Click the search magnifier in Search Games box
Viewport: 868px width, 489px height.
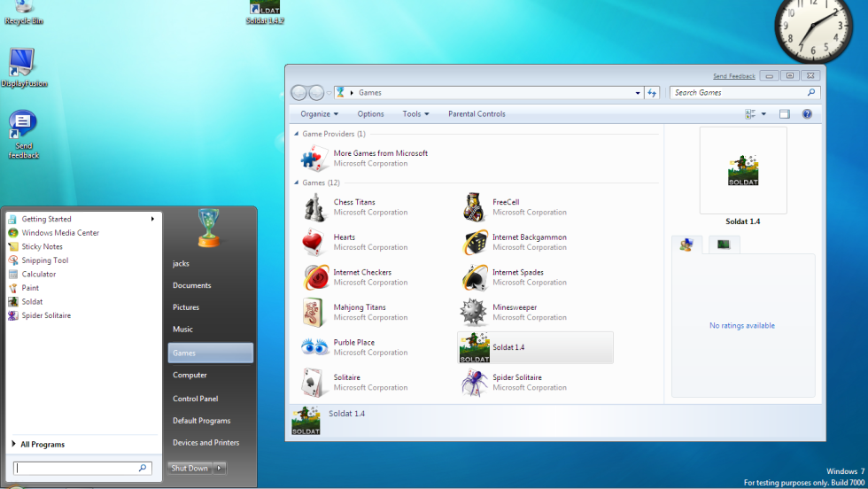(811, 92)
